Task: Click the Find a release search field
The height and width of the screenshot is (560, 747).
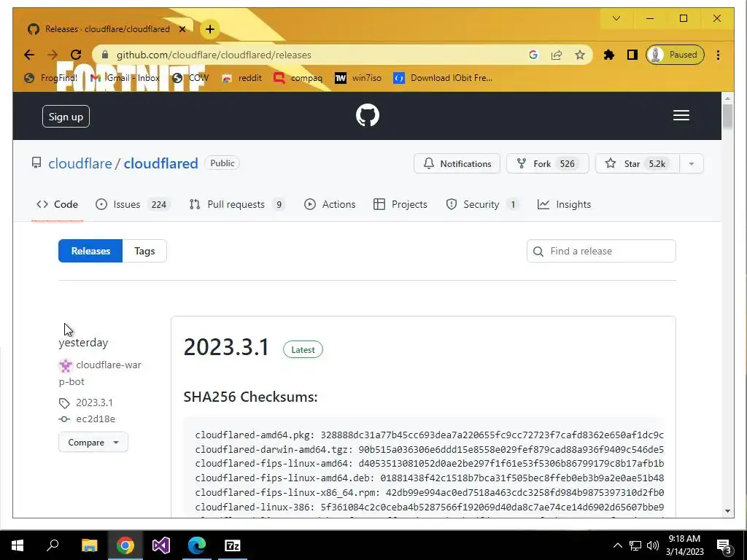Action: (x=601, y=251)
